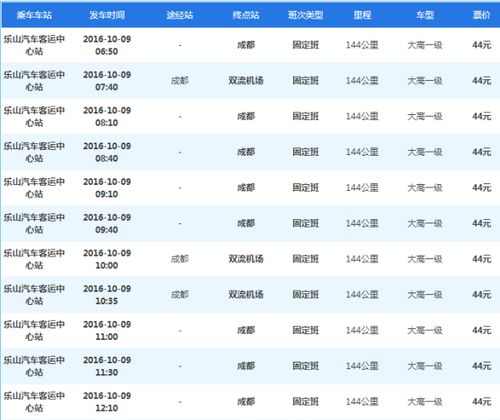Click 成都 via-station in 10:35 row

point(180,295)
